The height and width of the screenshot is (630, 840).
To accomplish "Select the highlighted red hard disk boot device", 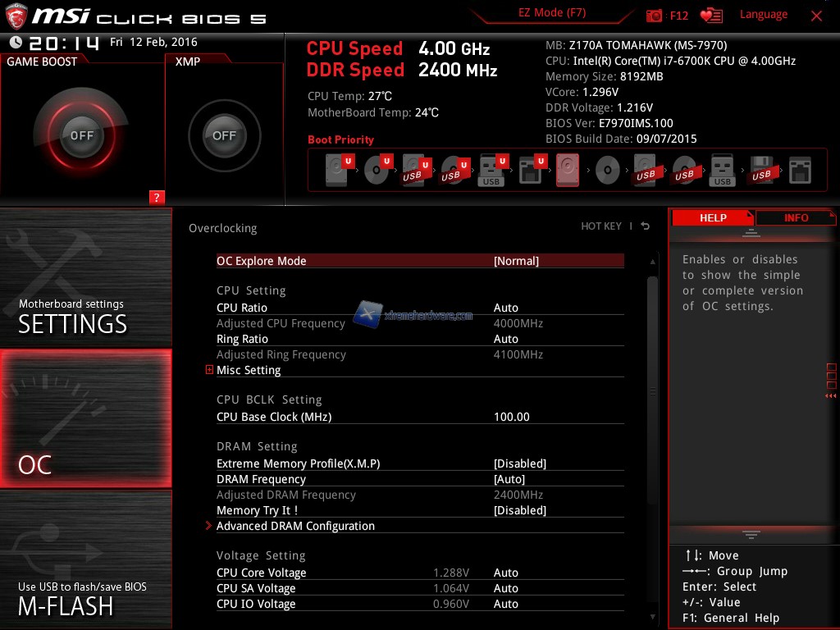I will tap(567, 171).
